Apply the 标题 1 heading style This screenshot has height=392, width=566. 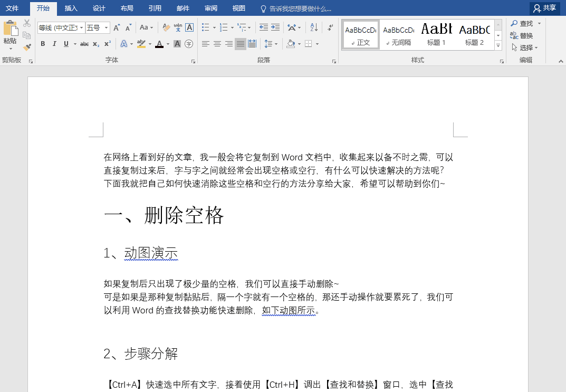point(436,35)
